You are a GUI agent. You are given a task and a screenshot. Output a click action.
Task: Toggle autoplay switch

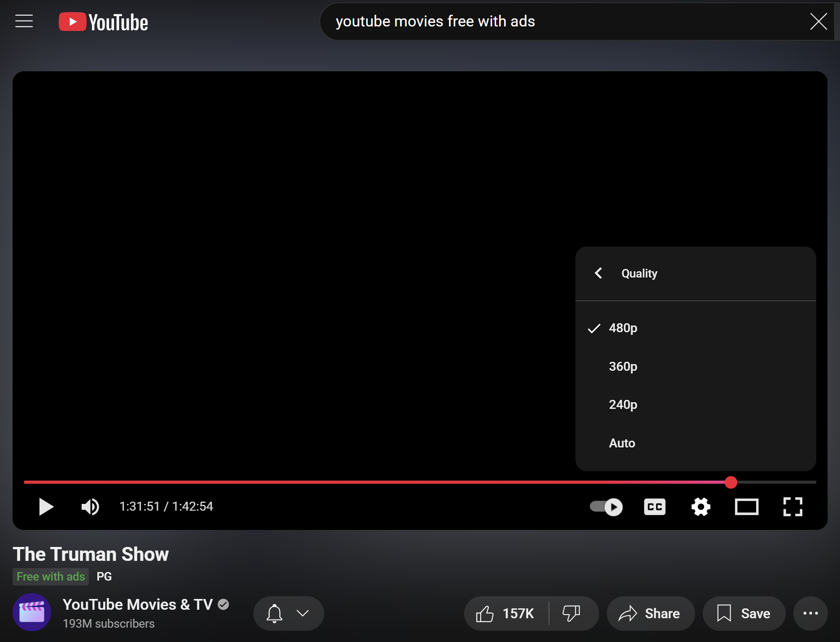click(x=606, y=507)
